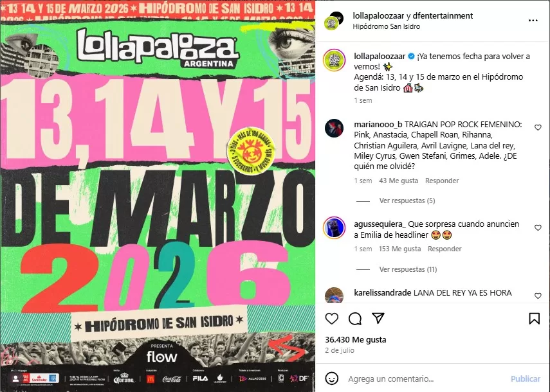Expand Ver respuestas (5) replies
The height and width of the screenshot is (392, 550).
407,200
